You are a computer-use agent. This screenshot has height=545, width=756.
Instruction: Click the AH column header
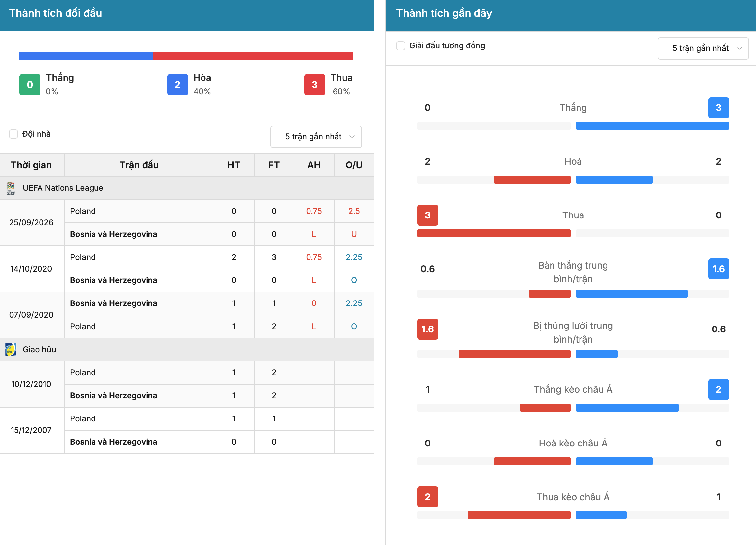point(314,165)
